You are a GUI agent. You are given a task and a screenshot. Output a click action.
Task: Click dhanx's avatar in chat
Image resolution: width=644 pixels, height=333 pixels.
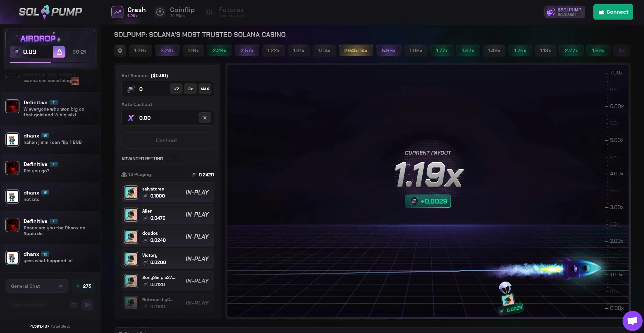click(12, 140)
